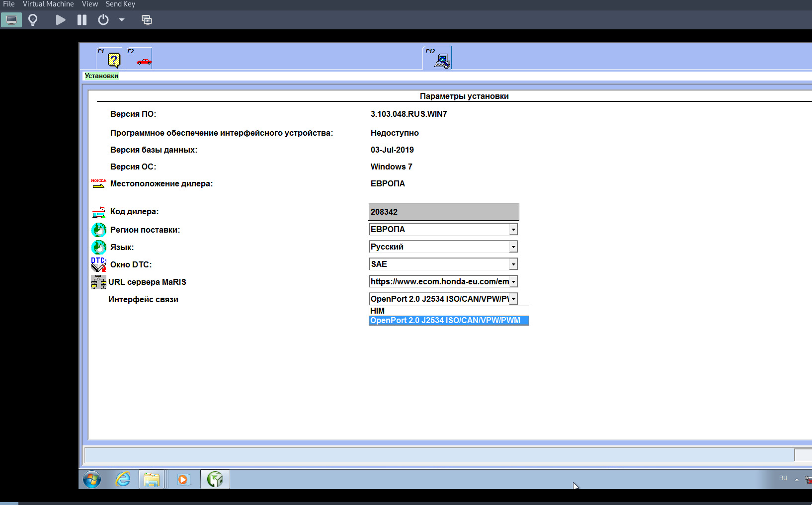Click the globe icon beside Регион поставки

[x=99, y=230]
